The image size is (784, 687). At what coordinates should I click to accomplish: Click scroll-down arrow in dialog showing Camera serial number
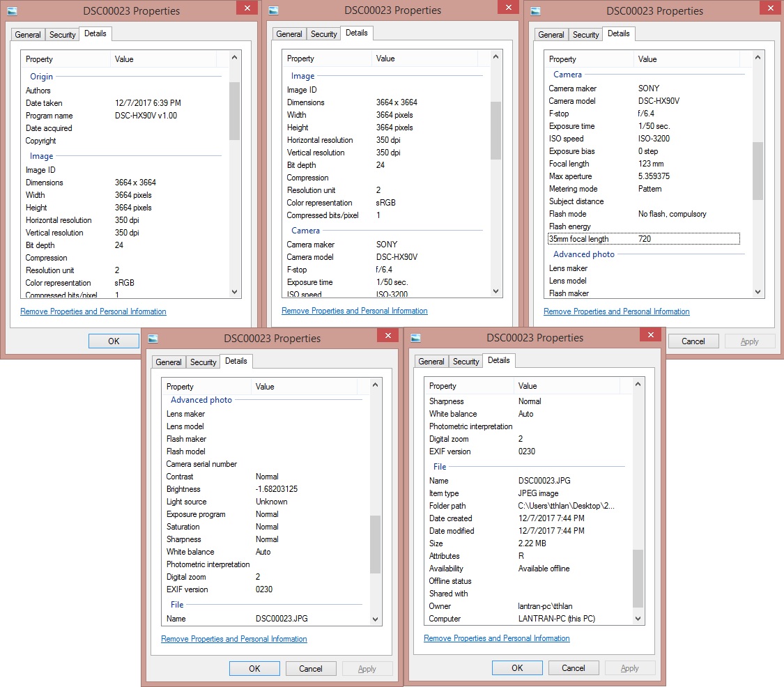[376, 619]
